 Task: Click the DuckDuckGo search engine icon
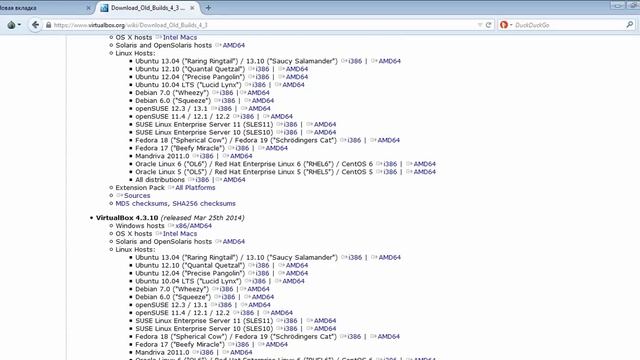pos(504,25)
